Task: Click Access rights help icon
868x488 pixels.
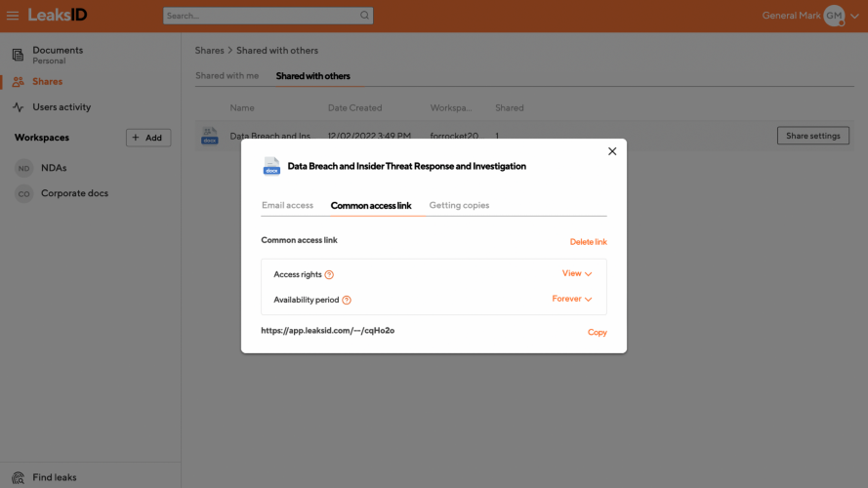Action: click(x=329, y=274)
